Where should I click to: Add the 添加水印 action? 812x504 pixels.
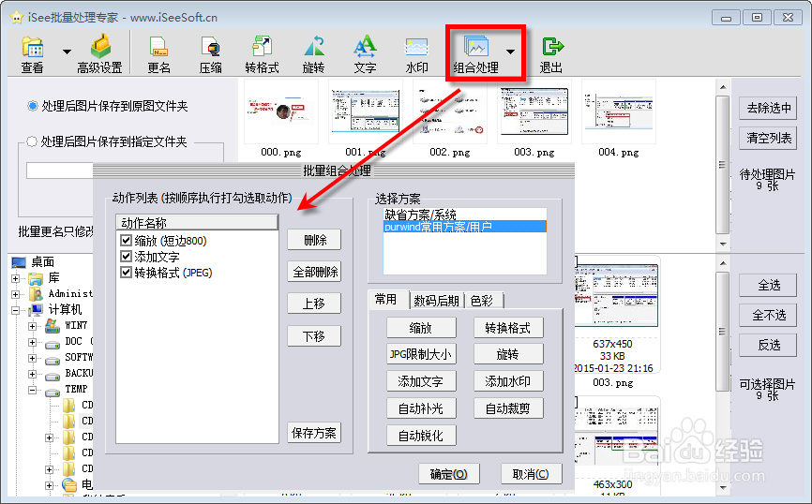coord(508,381)
